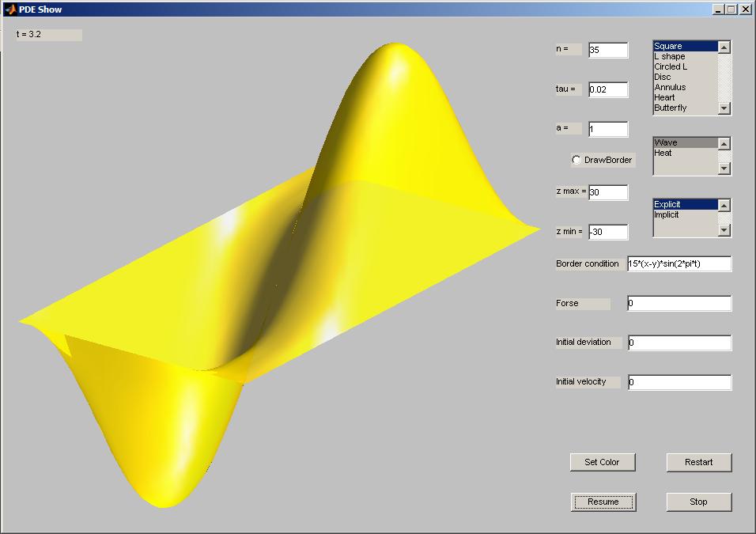756x534 pixels.
Task: Click the Restart button
Action: pyautogui.click(x=699, y=462)
